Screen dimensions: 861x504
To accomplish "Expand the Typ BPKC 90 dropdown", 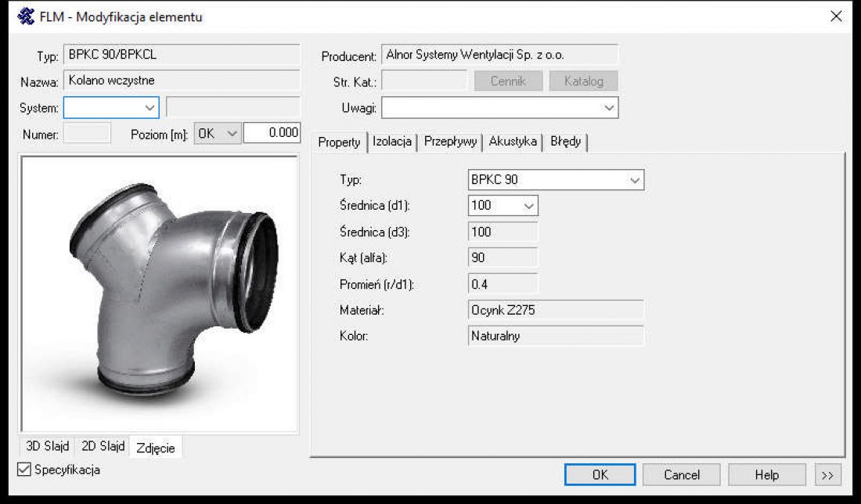I will pos(556,179).
